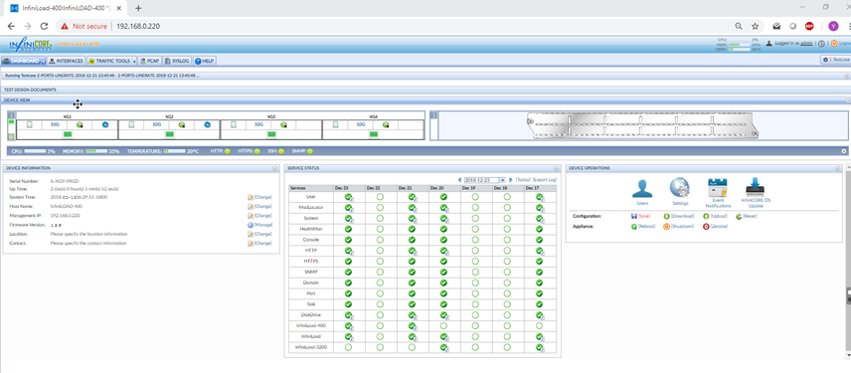
Task: Click the XG4 green link indicator
Action: [x=373, y=134]
